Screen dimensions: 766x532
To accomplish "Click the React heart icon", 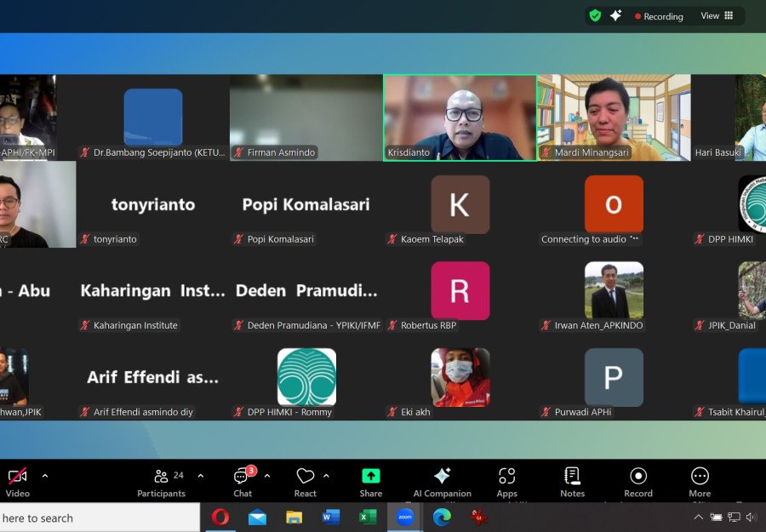I will point(306,476).
